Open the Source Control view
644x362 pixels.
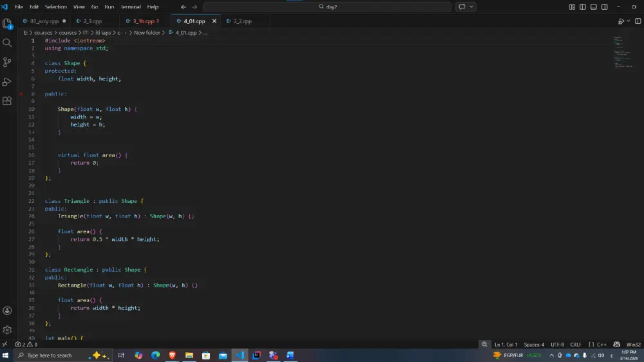click(7, 62)
